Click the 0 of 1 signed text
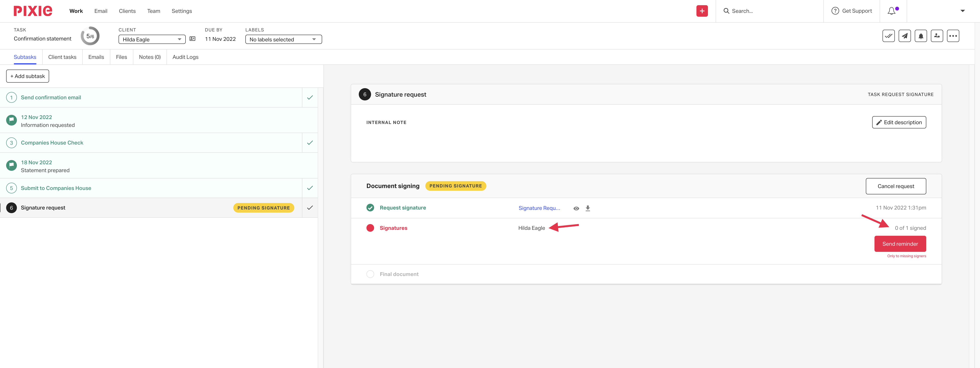The height and width of the screenshot is (368, 980). [910, 228]
